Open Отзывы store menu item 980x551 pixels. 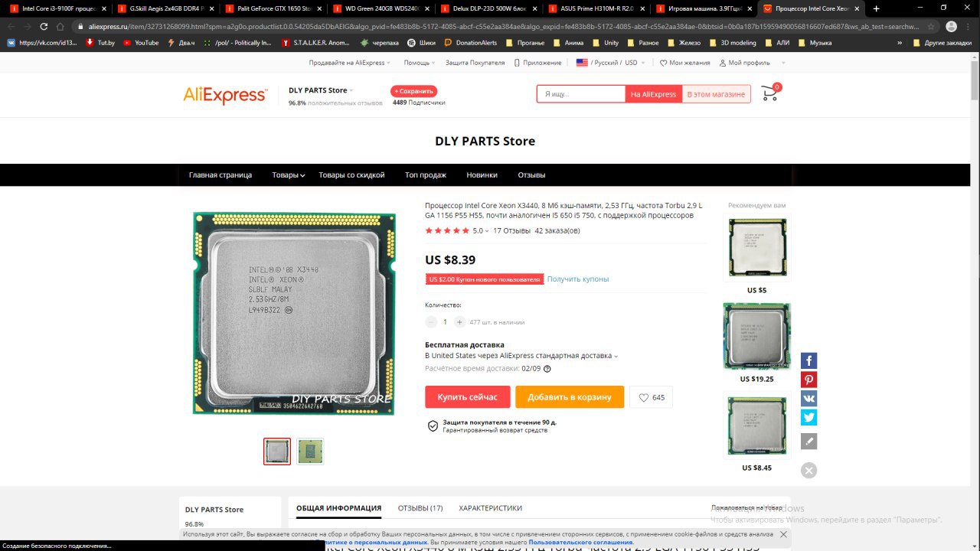[x=531, y=175]
